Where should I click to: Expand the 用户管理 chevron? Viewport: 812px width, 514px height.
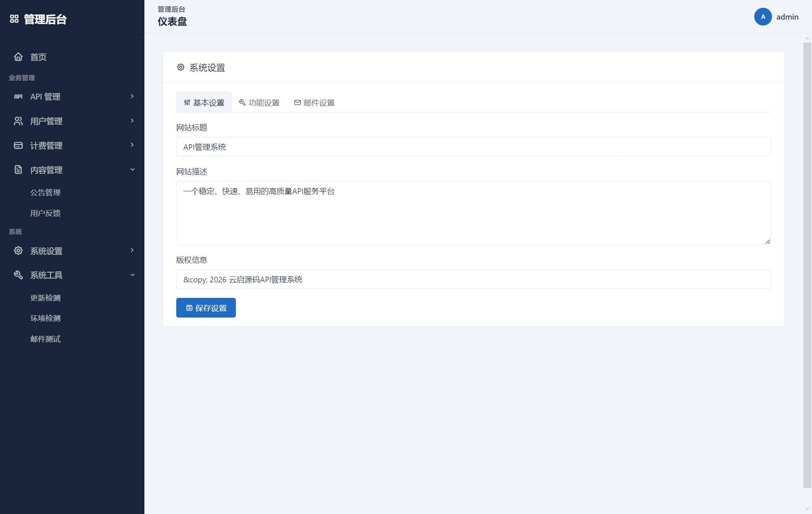[132, 121]
